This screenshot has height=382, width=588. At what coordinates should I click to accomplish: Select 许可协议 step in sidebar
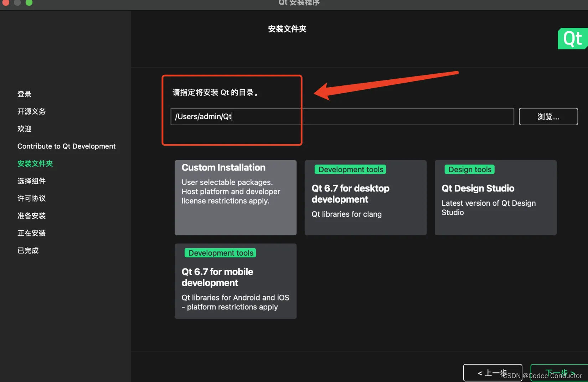[x=31, y=198]
